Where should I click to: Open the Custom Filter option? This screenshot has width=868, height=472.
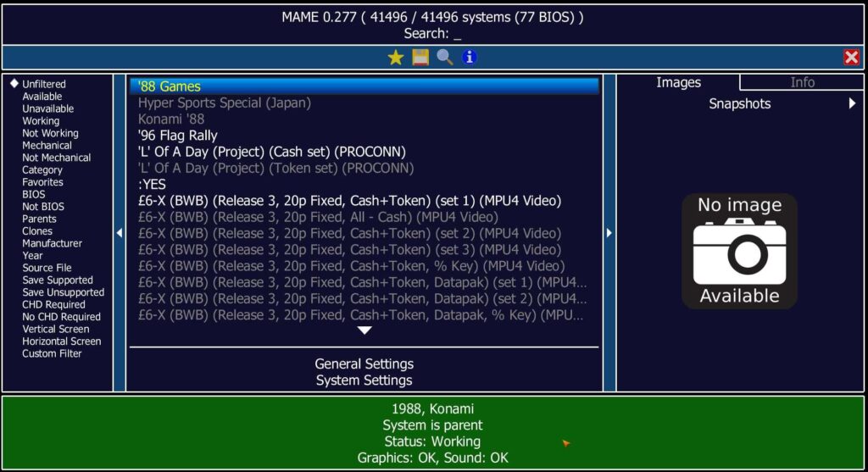[x=52, y=353]
